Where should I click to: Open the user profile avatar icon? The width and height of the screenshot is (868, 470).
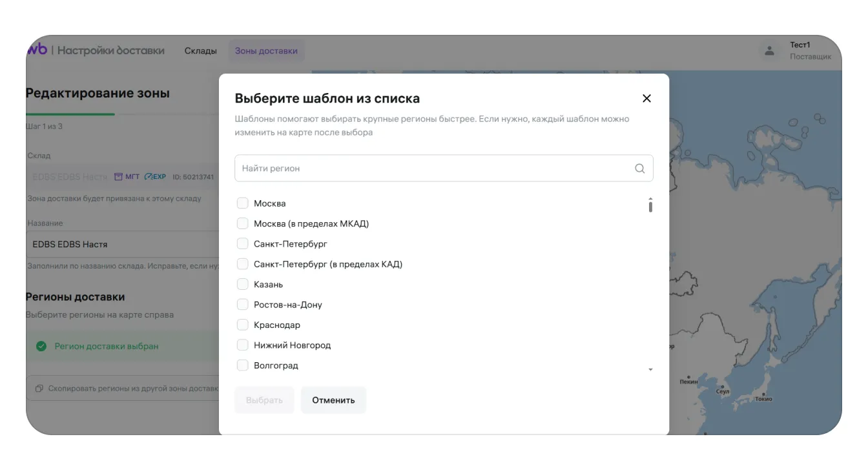tap(769, 51)
